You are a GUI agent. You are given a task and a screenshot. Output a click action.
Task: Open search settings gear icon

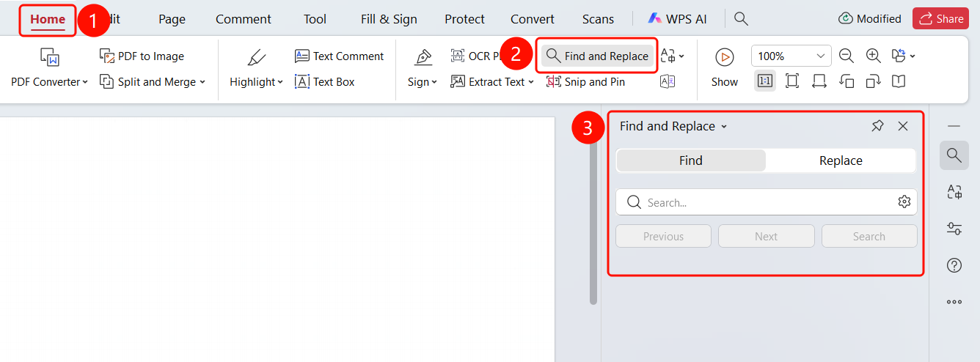pyautogui.click(x=904, y=202)
